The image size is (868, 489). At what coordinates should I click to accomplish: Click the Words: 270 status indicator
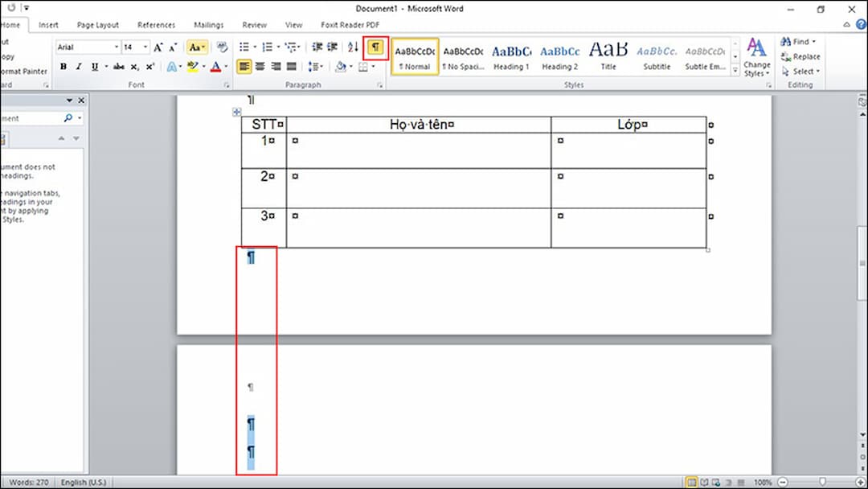pyautogui.click(x=28, y=483)
